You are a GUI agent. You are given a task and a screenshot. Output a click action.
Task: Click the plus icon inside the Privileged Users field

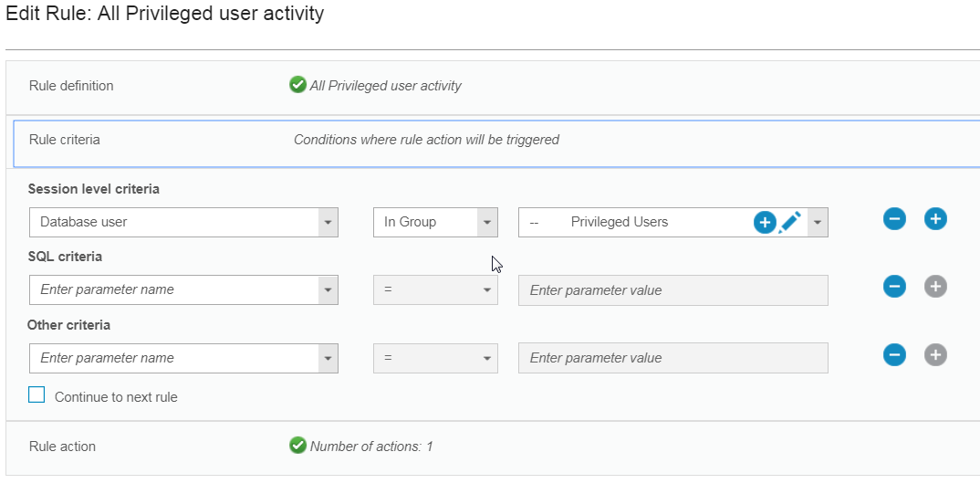click(765, 222)
